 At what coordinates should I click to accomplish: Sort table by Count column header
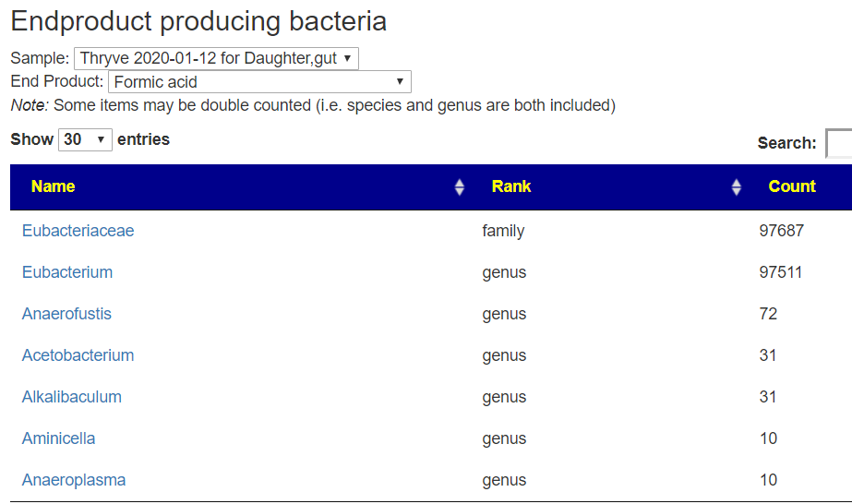click(x=792, y=186)
